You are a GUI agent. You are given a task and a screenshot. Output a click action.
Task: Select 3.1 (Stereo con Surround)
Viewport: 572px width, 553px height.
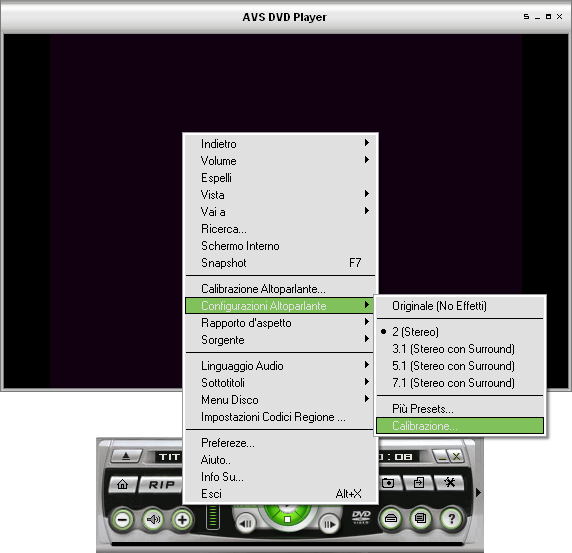pyautogui.click(x=460, y=349)
